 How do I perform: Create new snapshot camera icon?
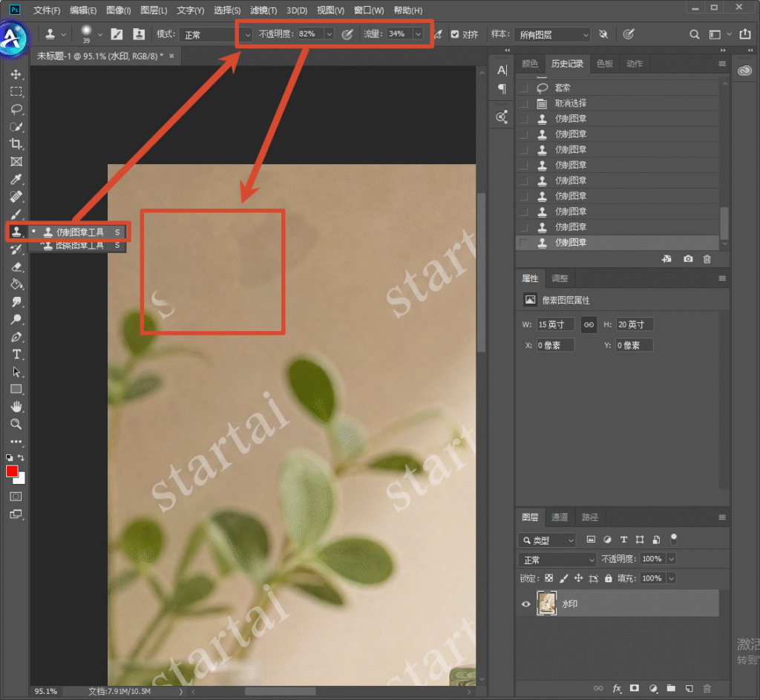[x=688, y=259]
